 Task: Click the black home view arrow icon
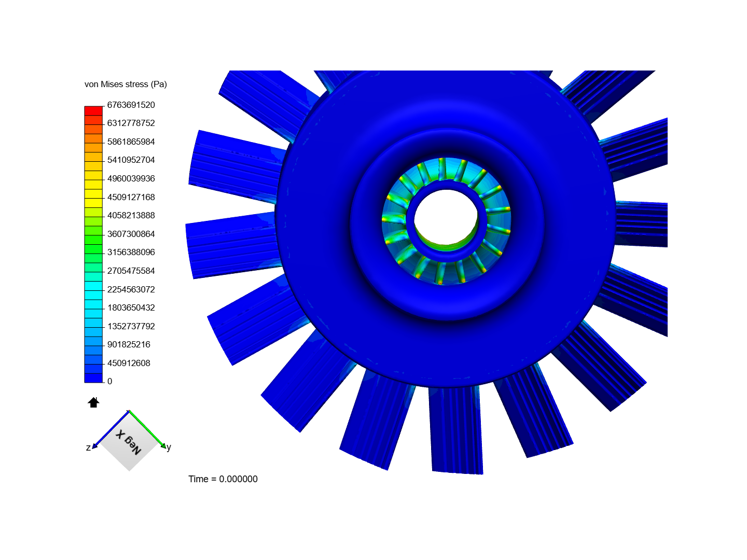click(x=93, y=402)
